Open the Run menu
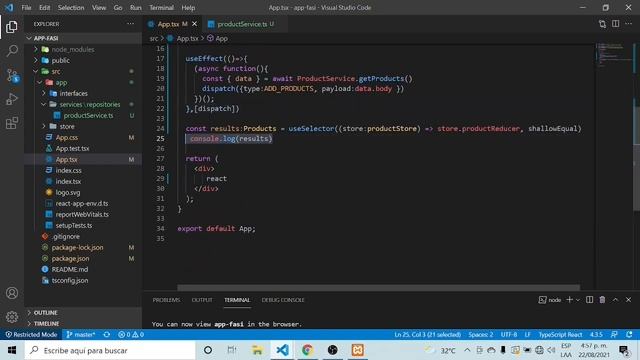Screen dimensions: 640x360 (136, 7)
